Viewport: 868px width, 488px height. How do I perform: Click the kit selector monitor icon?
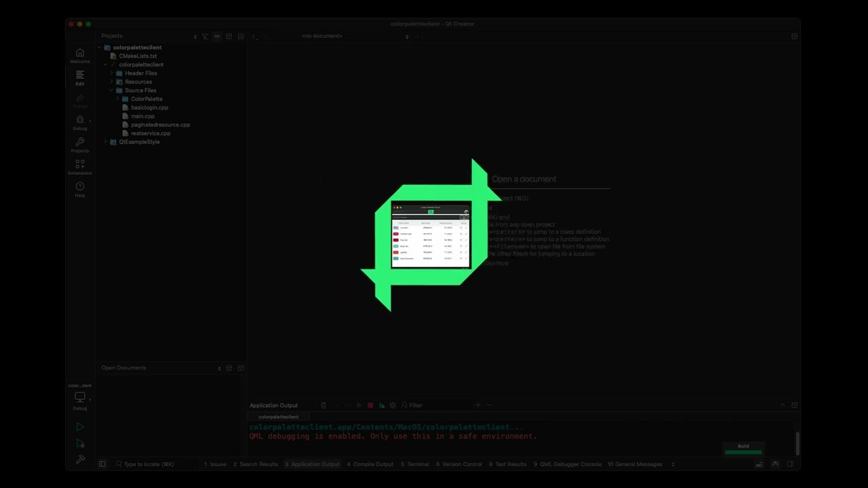coord(80,397)
